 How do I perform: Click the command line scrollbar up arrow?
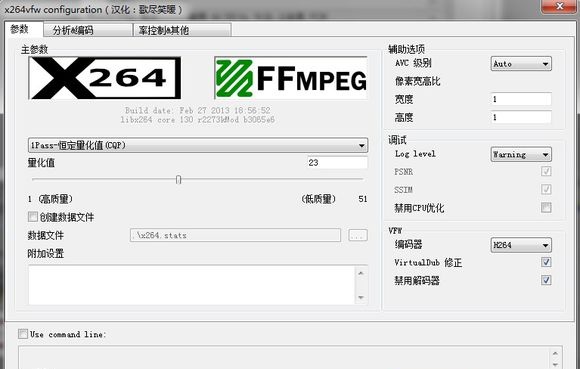click(555, 353)
